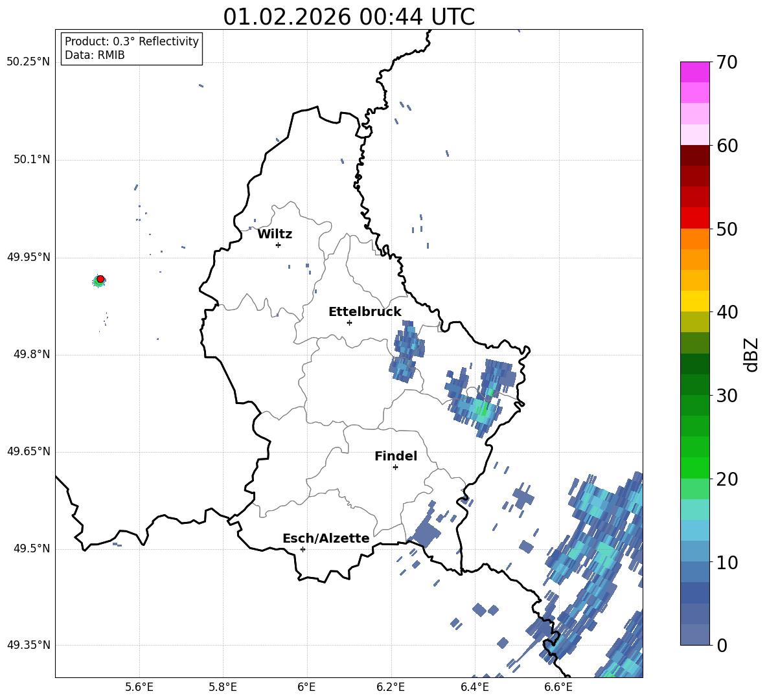Click the colorbar tick label 70
The width and height of the screenshot is (767, 700).
[727, 62]
